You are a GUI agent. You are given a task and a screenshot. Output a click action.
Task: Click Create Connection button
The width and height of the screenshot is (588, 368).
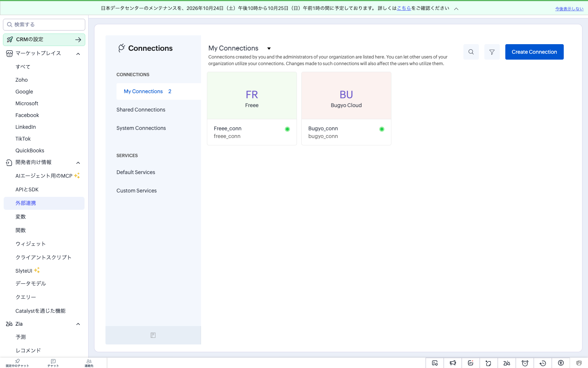click(x=534, y=52)
